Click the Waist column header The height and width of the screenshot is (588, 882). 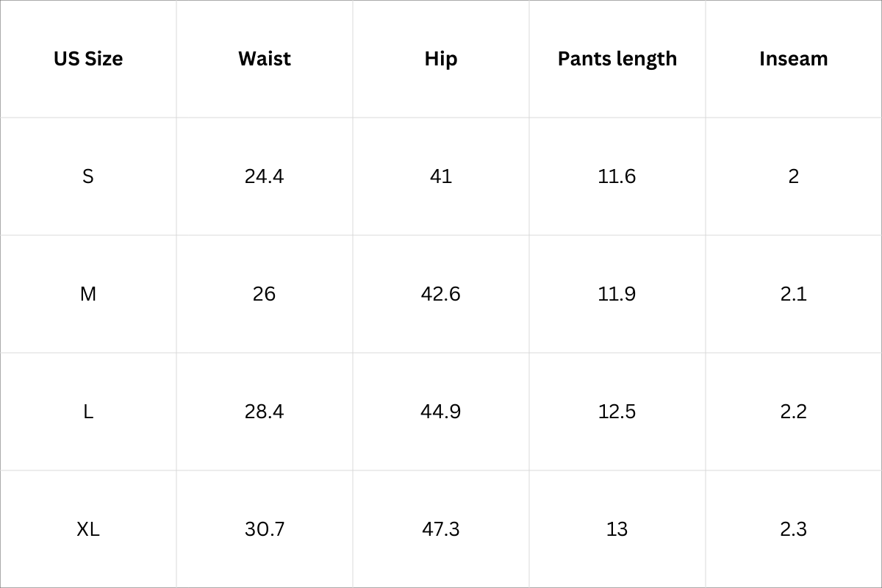(x=265, y=59)
